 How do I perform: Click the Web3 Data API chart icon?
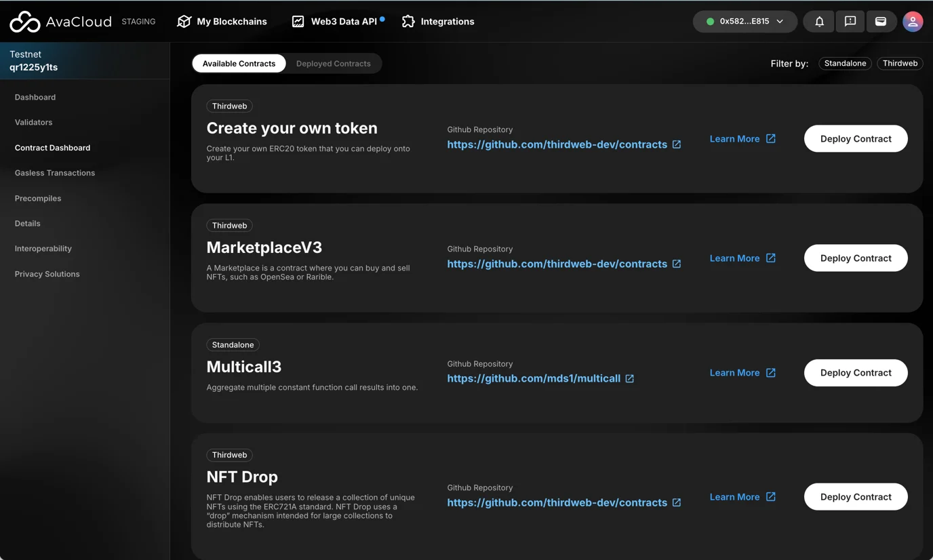(298, 22)
